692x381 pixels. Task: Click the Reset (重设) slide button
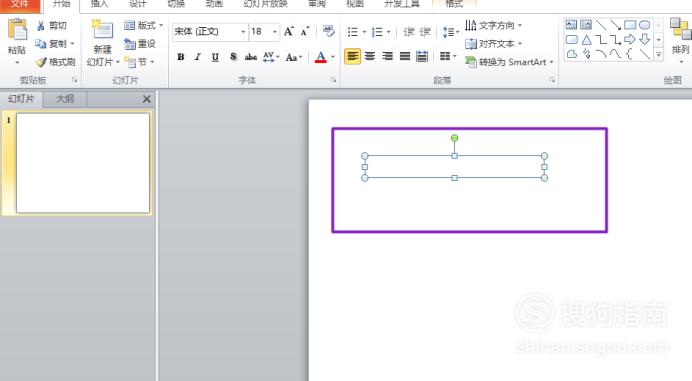pos(140,44)
